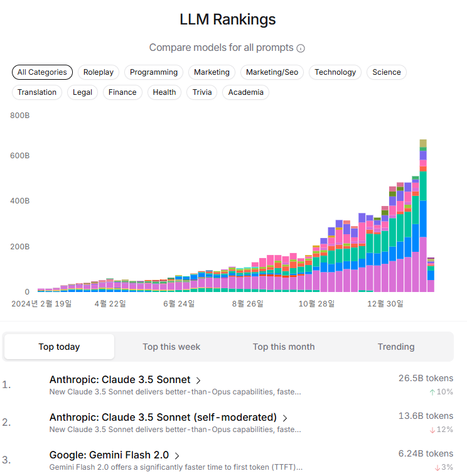
Task: Select the Technology category chip
Action: [335, 72]
